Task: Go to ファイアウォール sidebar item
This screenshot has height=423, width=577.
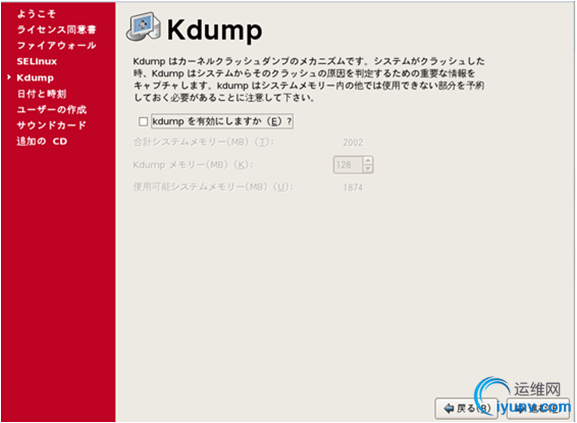Action: tap(57, 45)
